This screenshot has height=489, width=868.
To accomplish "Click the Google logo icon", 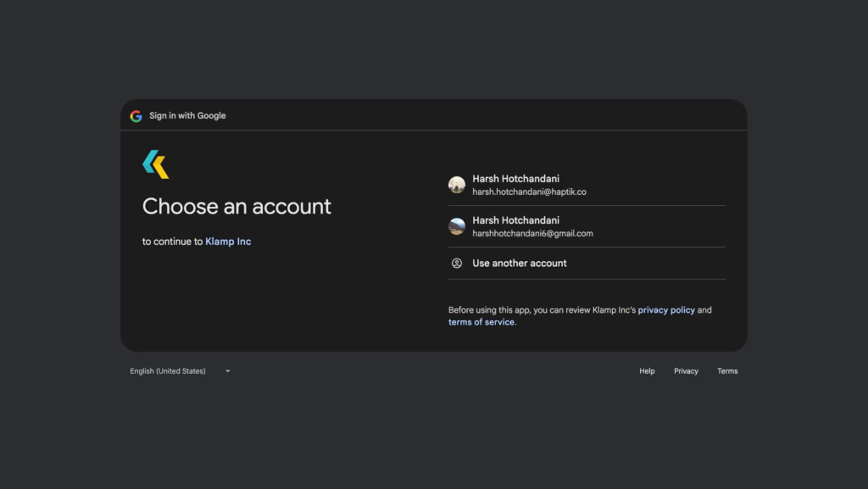I will 136,116.
